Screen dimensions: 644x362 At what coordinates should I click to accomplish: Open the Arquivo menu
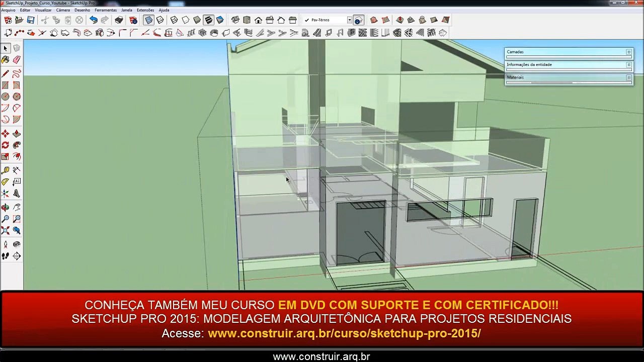tap(9, 10)
